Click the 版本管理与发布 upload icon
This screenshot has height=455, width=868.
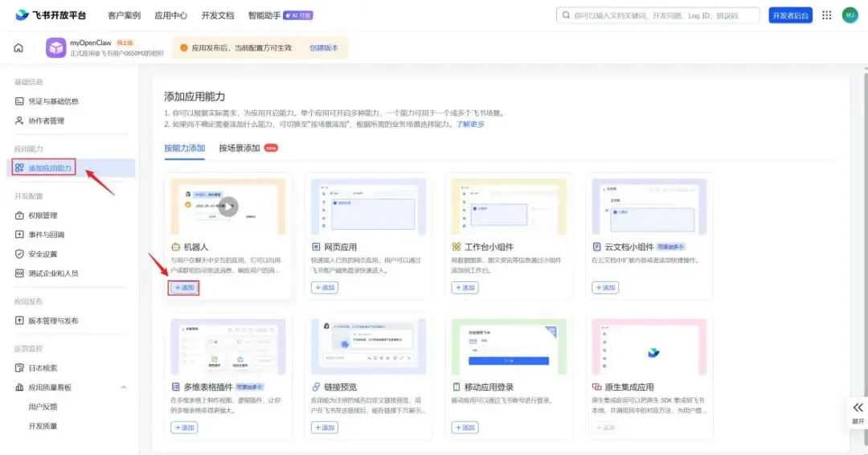click(19, 321)
